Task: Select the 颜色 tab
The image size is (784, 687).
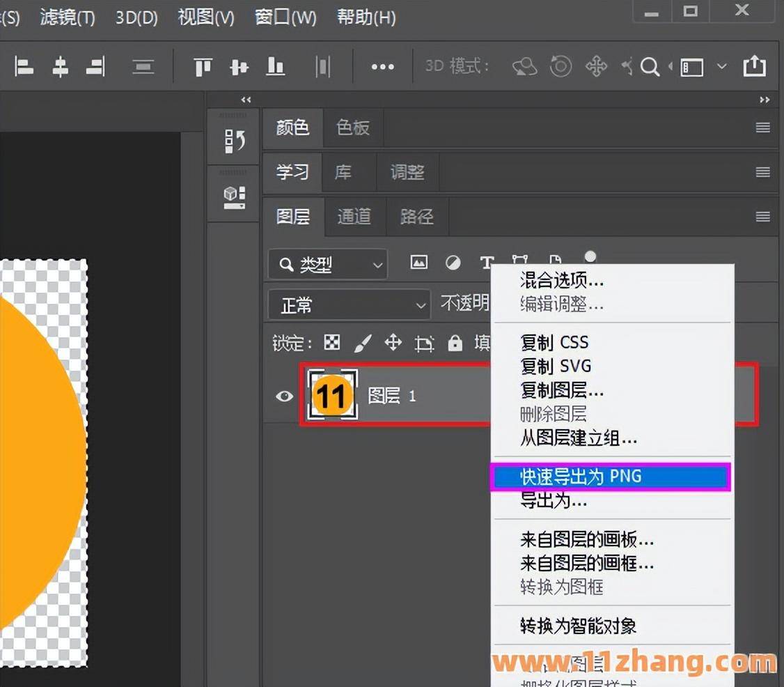Action: [x=292, y=128]
